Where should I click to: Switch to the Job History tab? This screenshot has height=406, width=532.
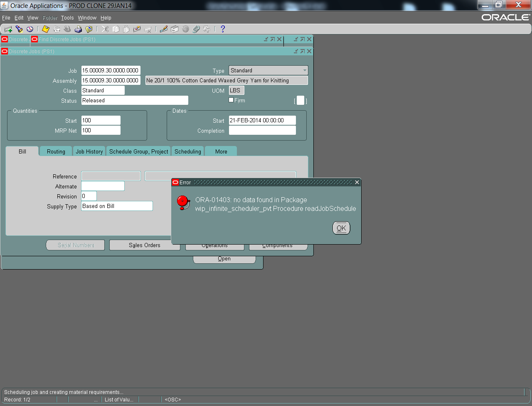[89, 151]
